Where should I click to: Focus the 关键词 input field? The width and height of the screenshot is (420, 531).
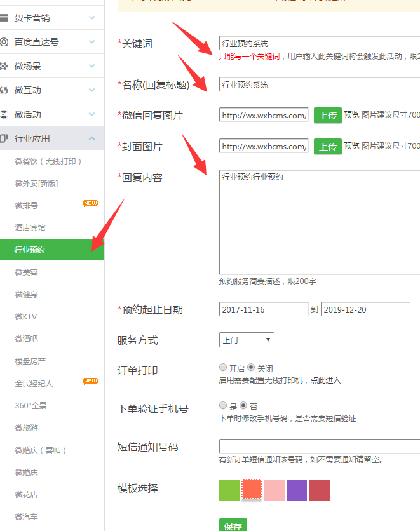pos(320,43)
